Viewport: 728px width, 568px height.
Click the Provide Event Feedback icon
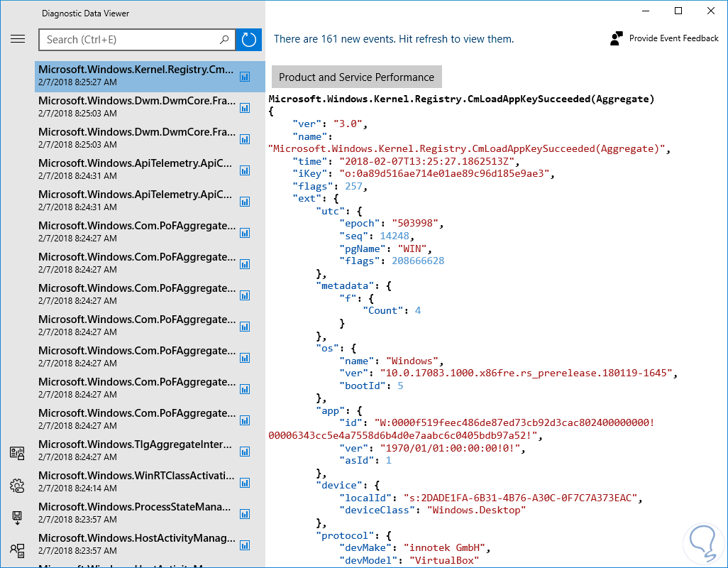617,39
